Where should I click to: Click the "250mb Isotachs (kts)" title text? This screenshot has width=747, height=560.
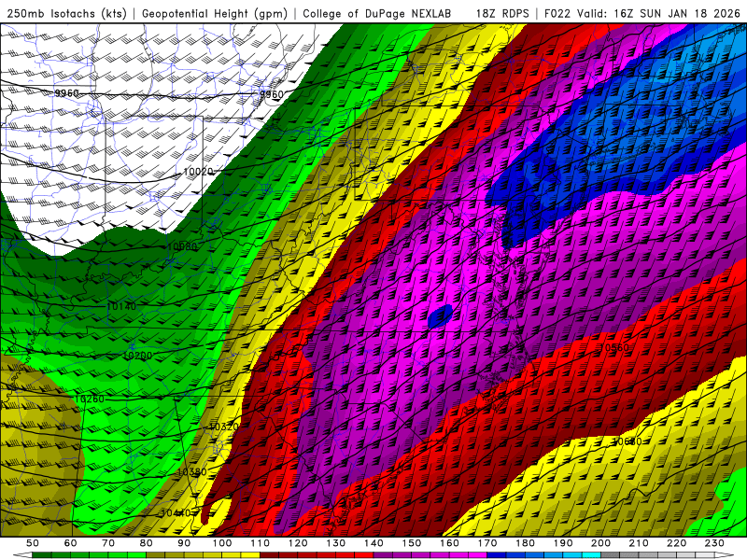click(66, 13)
